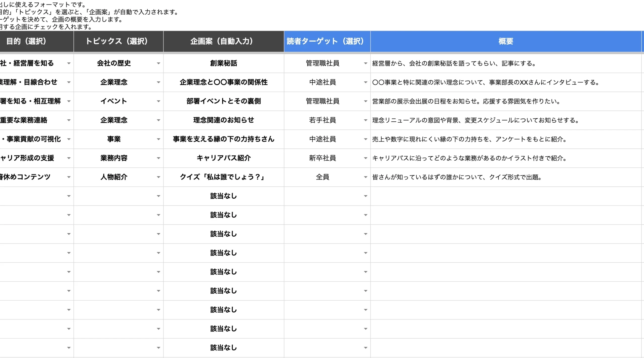Viewport: 644px width, 358px height.
Task: Select summary cell about イラスト付きで紹介
Action: coord(506,158)
